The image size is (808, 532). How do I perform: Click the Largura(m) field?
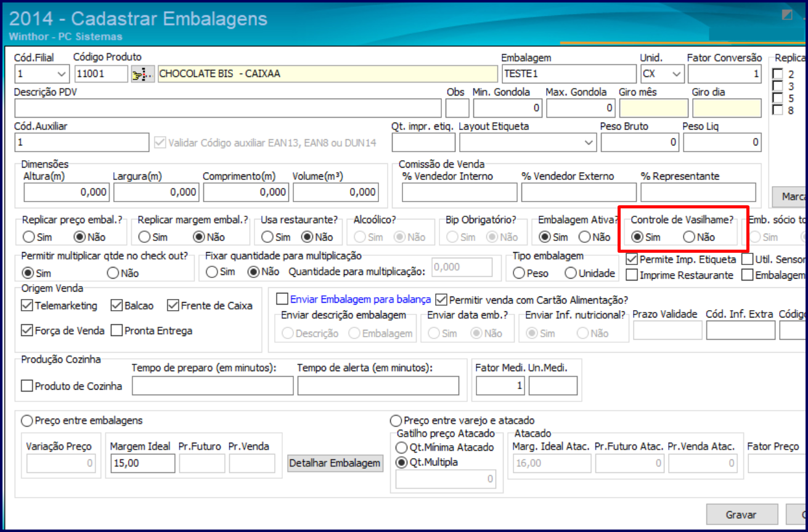[x=157, y=192]
